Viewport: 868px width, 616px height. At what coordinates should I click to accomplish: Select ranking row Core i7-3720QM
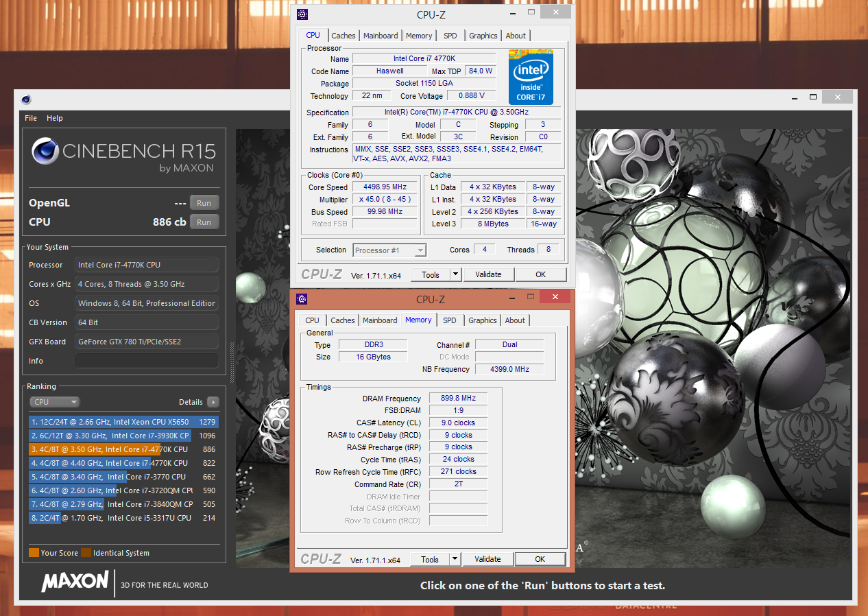pos(123,490)
